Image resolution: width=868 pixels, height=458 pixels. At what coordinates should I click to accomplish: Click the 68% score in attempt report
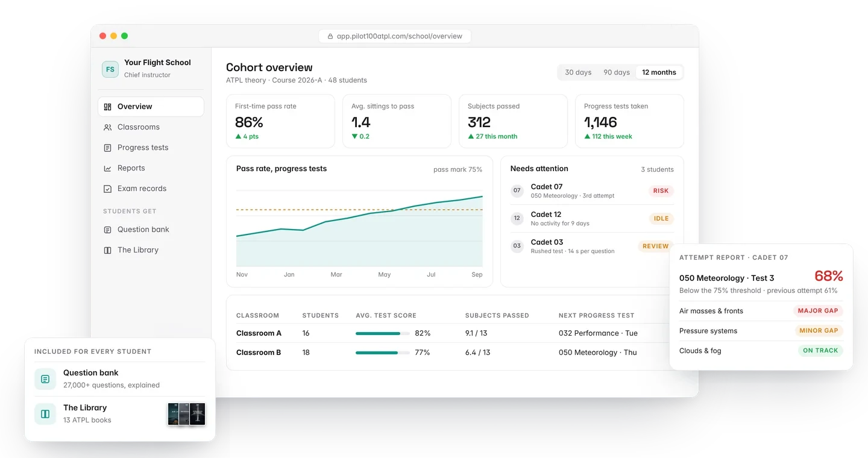pyautogui.click(x=829, y=276)
